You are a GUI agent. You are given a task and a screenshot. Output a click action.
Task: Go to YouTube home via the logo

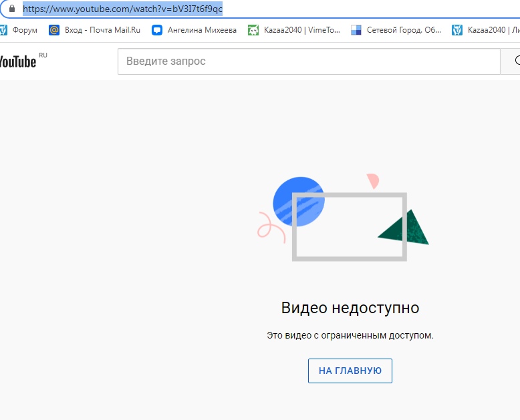click(19, 61)
